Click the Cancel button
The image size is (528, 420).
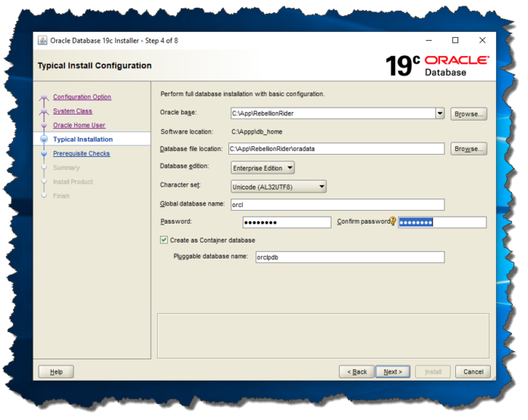coord(473,372)
